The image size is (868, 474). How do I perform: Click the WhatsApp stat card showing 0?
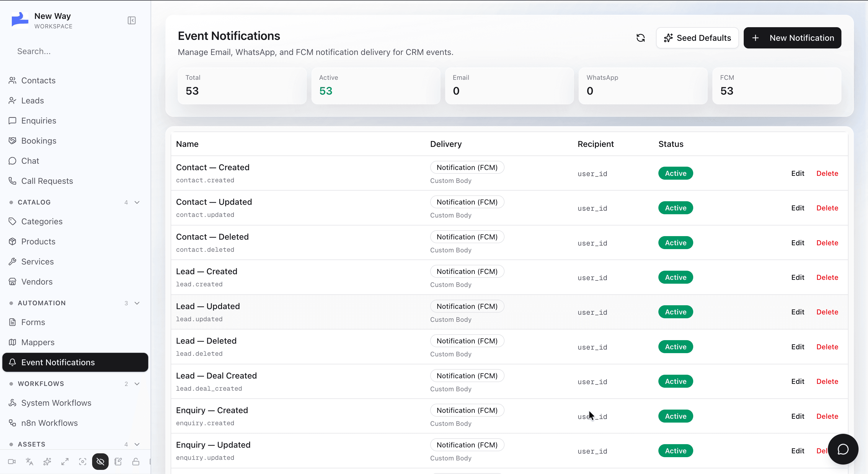point(642,86)
